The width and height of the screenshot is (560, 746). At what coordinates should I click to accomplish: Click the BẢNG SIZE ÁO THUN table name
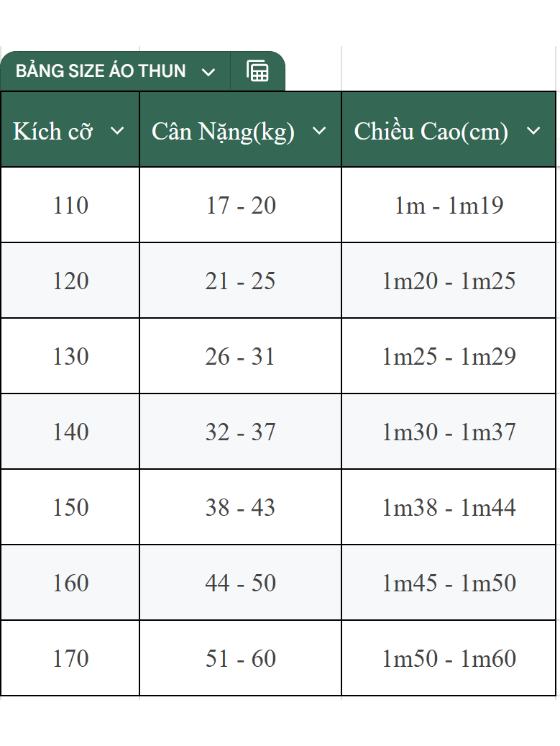[101, 71]
